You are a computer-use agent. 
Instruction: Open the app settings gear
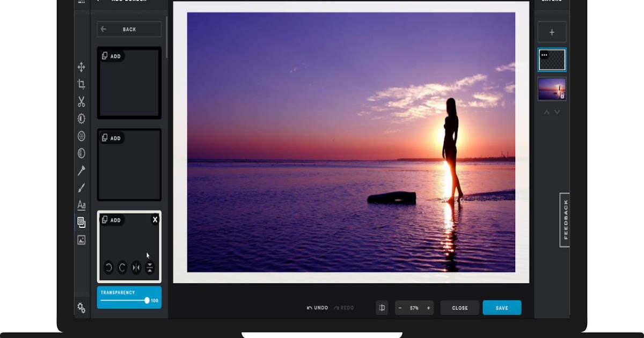tap(81, 306)
